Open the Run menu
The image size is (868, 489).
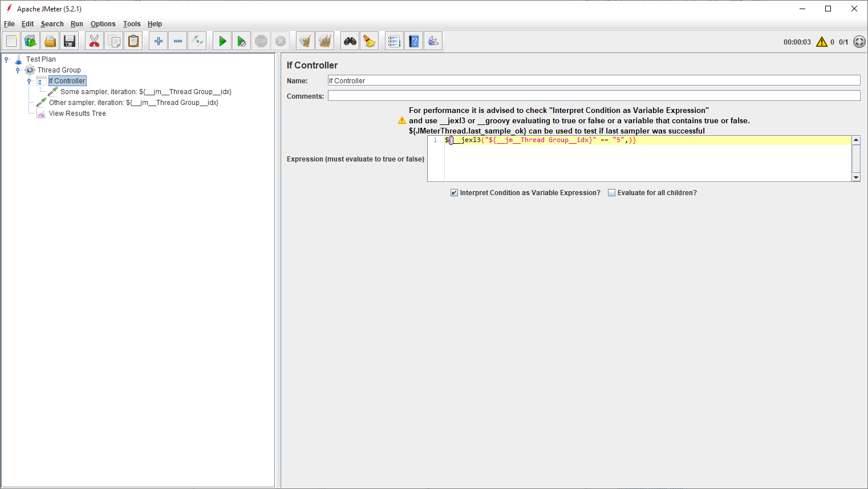coord(77,24)
